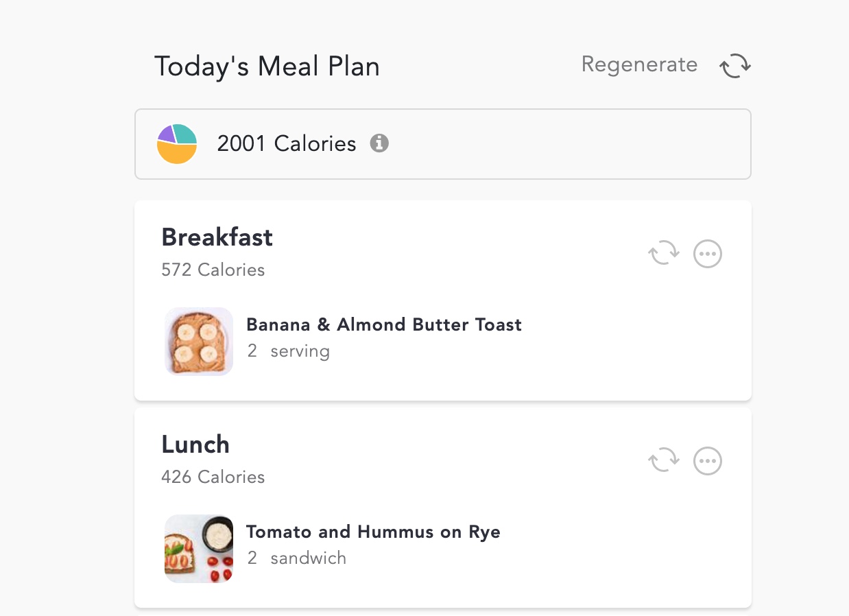
Task: Refresh the Lunch meal
Action: (664, 460)
